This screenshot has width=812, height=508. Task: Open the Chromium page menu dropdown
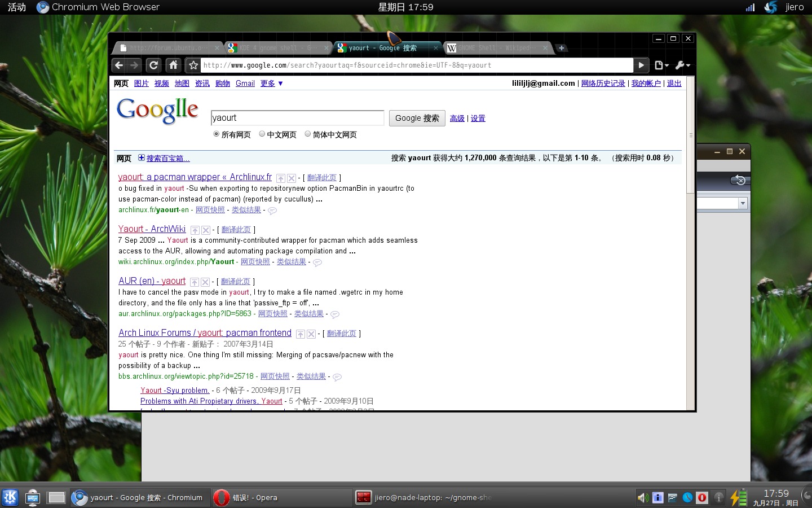(661, 65)
